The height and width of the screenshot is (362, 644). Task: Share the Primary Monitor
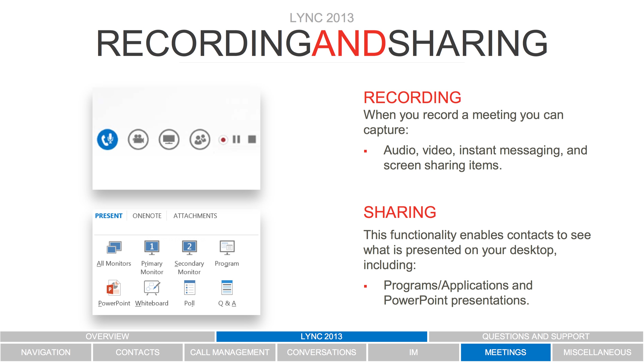coord(152,247)
